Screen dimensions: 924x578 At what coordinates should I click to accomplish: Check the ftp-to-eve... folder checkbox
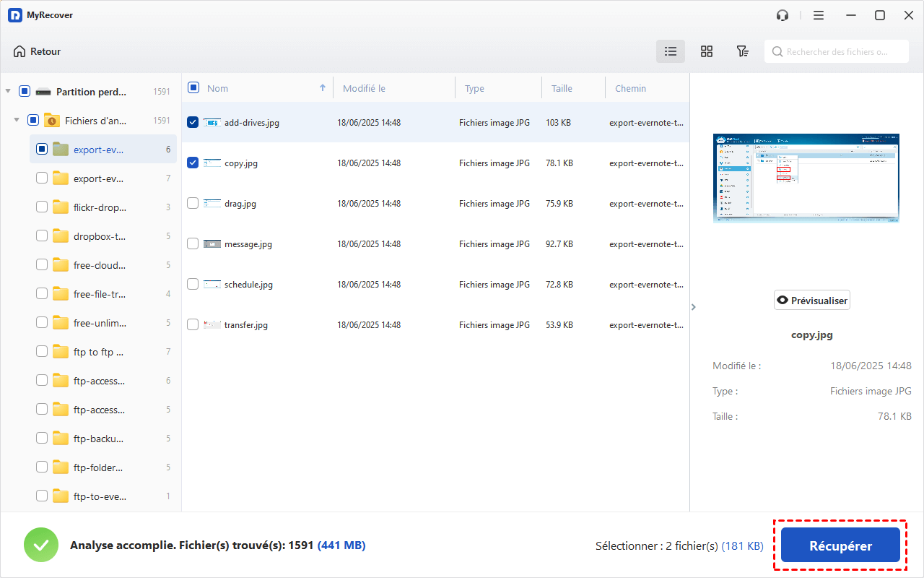42,496
